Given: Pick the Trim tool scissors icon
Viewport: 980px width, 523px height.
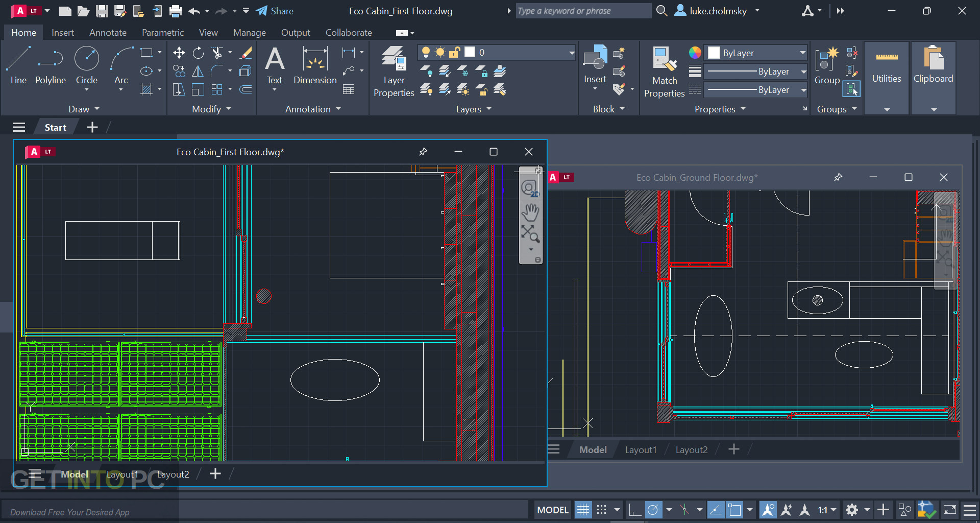Looking at the screenshot, I should click(x=217, y=53).
